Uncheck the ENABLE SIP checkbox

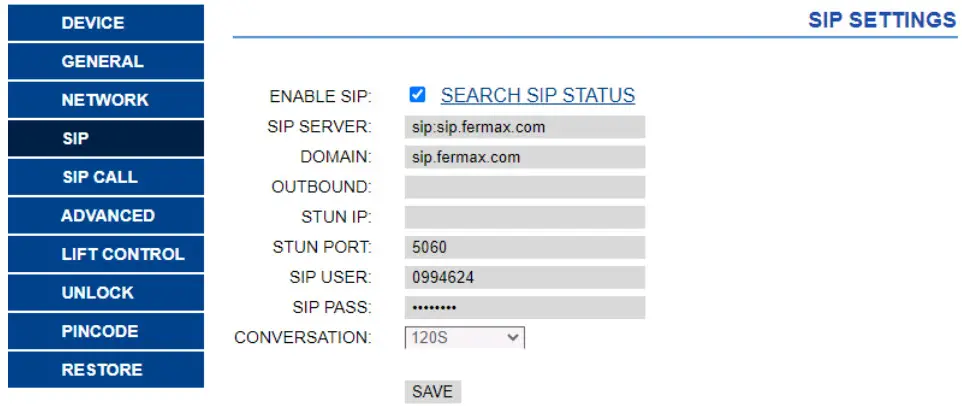418,95
